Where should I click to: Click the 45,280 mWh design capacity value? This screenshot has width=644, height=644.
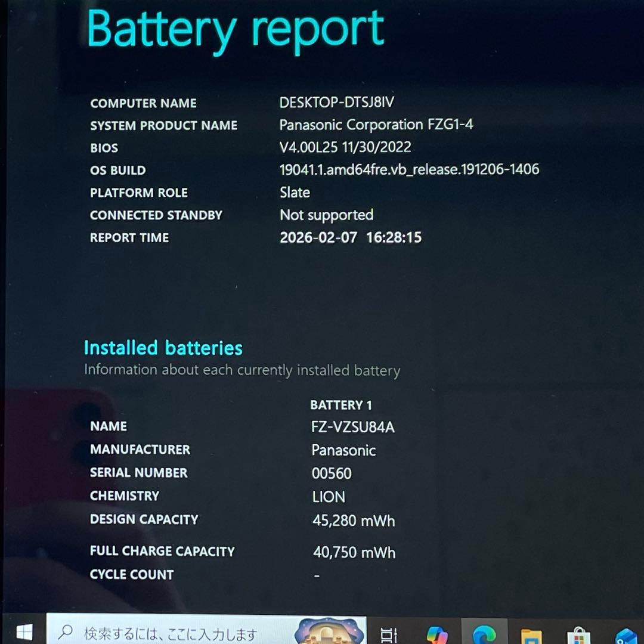[x=354, y=521]
